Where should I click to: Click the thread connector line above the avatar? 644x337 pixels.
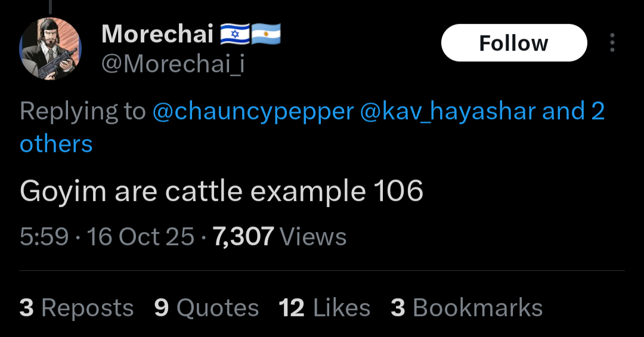point(51,6)
